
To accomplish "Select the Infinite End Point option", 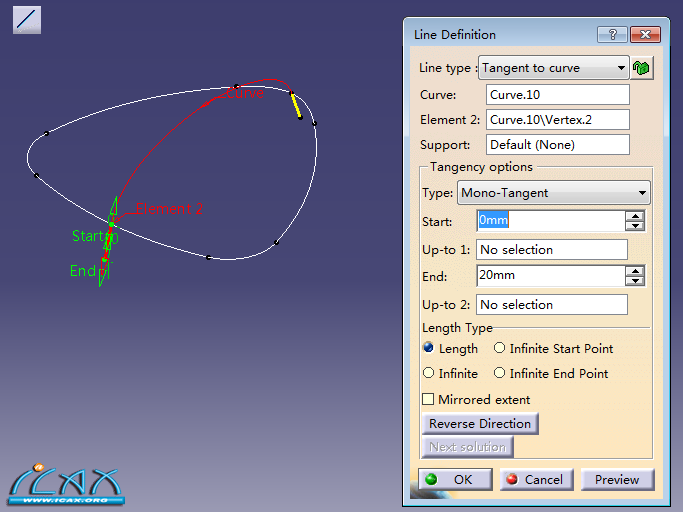I will (x=500, y=373).
